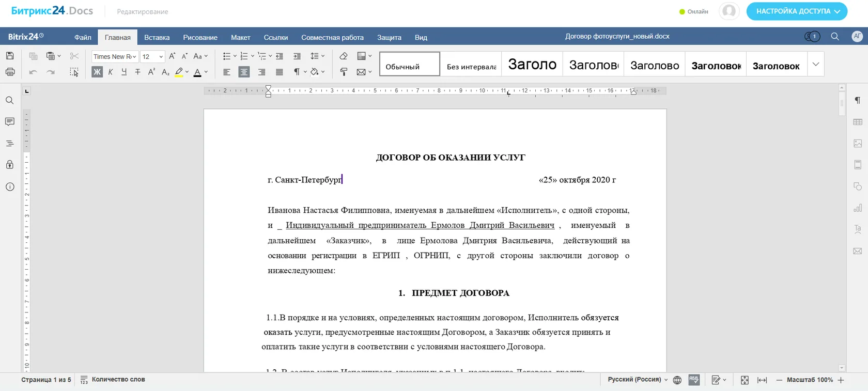Click the strikethrough text icon
The image size is (868, 391).
137,72
